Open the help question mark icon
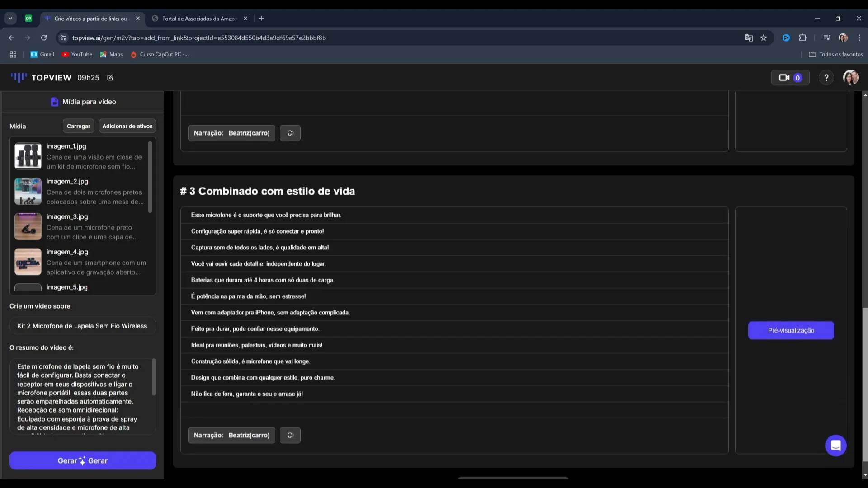 (826, 78)
